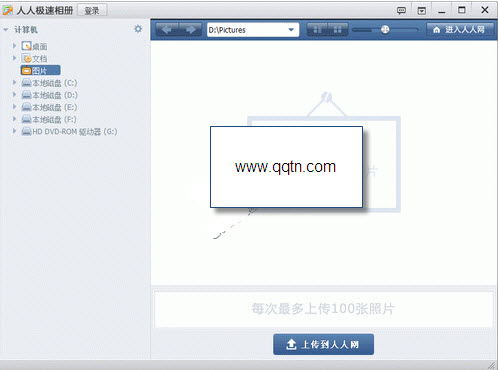Expand the 桌面 folder node

pos(14,46)
